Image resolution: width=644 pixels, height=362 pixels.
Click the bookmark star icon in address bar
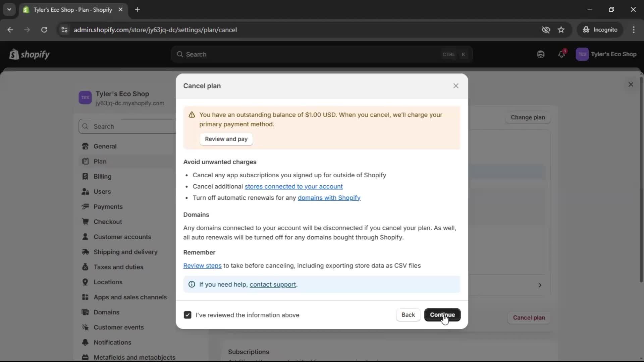(561, 30)
